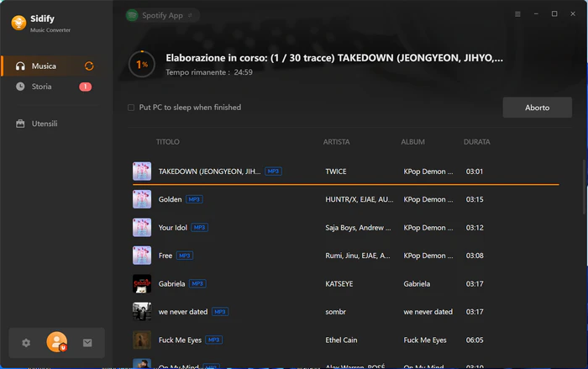Click the orange conversion progress bar under TAKEDOWN
Screen dimensions: 588x369
[x=346, y=185]
